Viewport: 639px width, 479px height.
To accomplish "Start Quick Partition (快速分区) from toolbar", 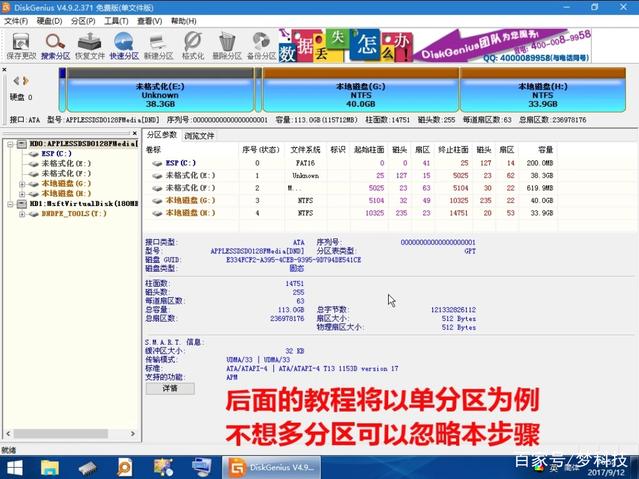I will pyautogui.click(x=124, y=46).
